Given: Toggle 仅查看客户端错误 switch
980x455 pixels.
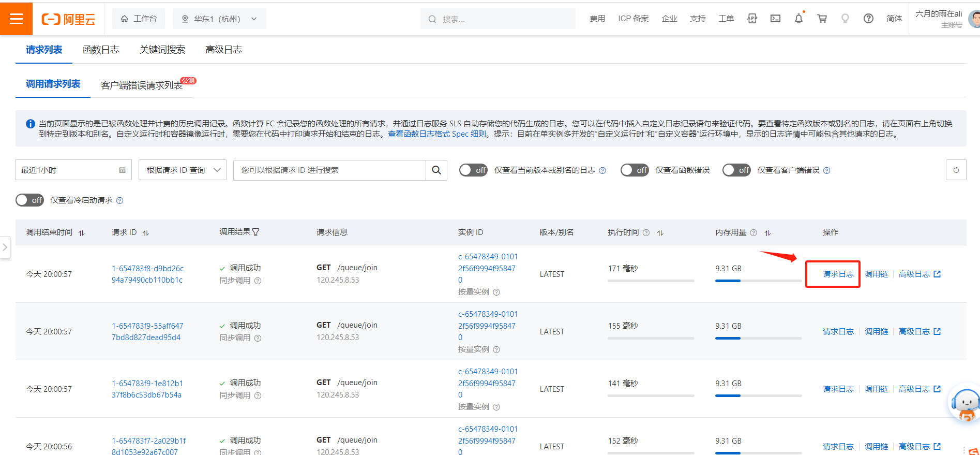Looking at the screenshot, I should click(x=736, y=170).
